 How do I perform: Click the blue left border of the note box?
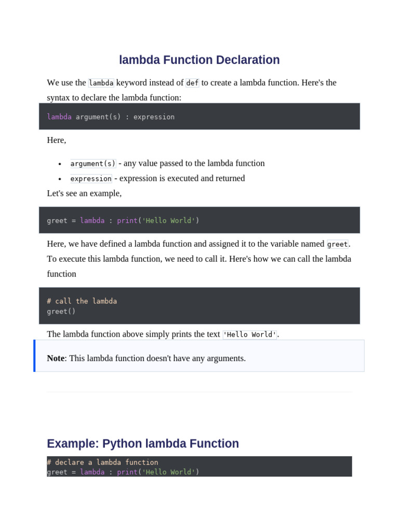35,356
